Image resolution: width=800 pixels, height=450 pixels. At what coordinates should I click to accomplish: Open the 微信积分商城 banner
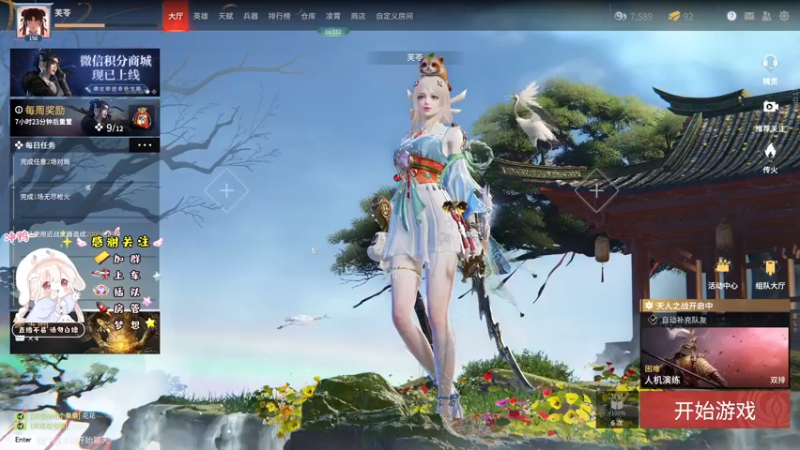point(85,72)
